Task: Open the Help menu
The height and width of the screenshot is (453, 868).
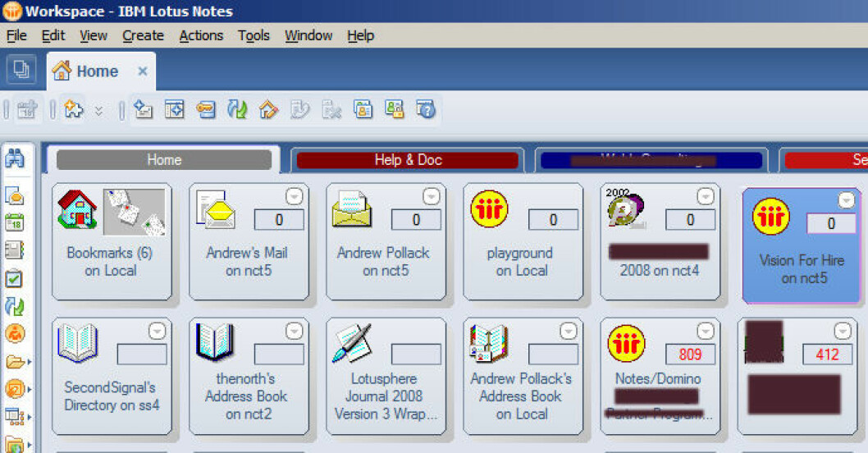Action: [360, 35]
